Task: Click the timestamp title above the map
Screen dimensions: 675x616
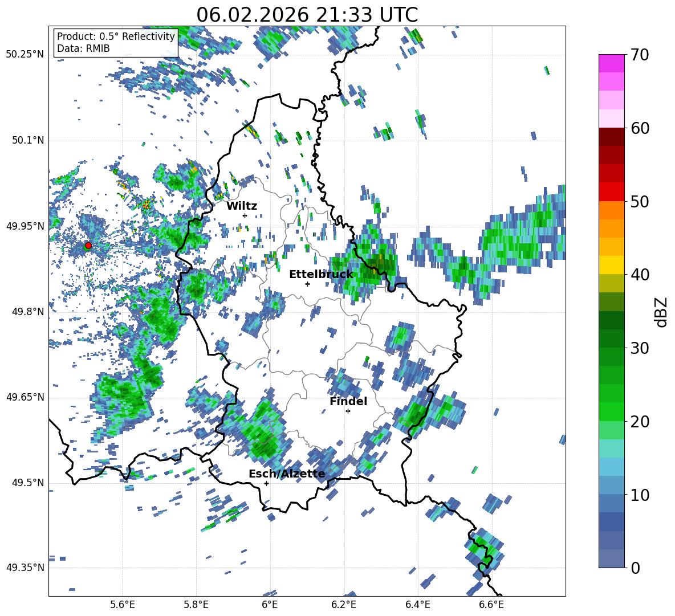Action: [307, 15]
